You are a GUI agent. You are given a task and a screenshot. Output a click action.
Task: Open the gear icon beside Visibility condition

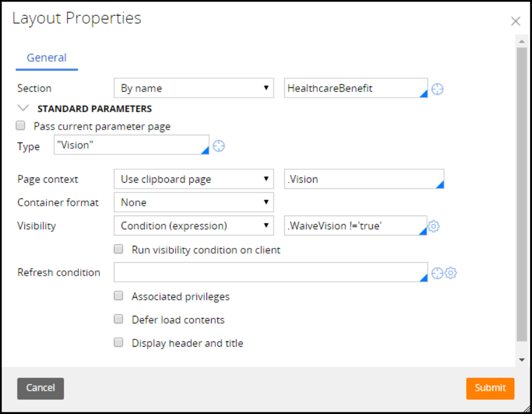click(x=434, y=226)
